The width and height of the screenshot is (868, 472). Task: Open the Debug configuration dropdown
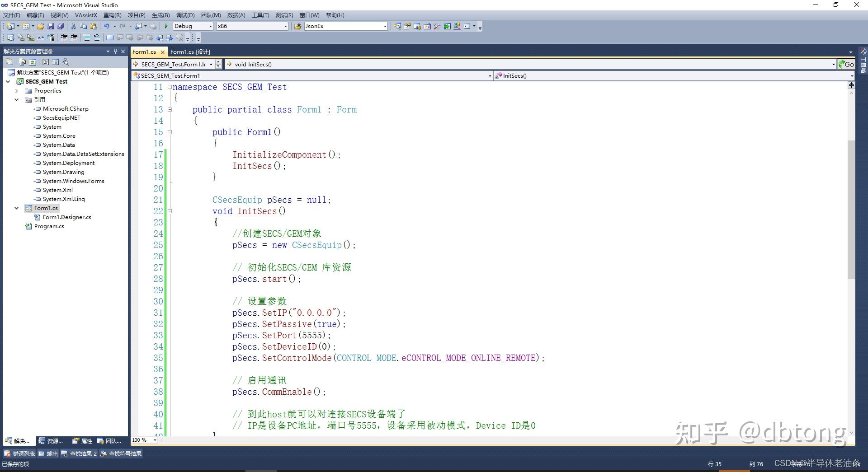pyautogui.click(x=211, y=26)
